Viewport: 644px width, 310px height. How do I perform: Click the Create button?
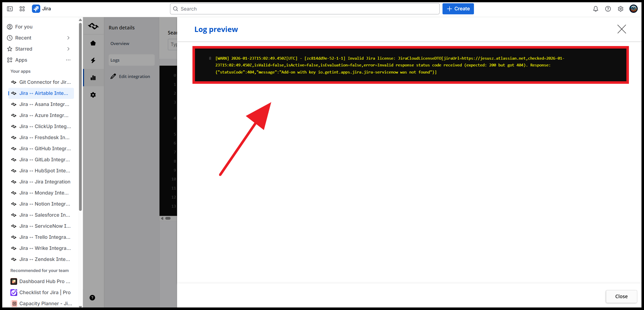[x=458, y=9]
